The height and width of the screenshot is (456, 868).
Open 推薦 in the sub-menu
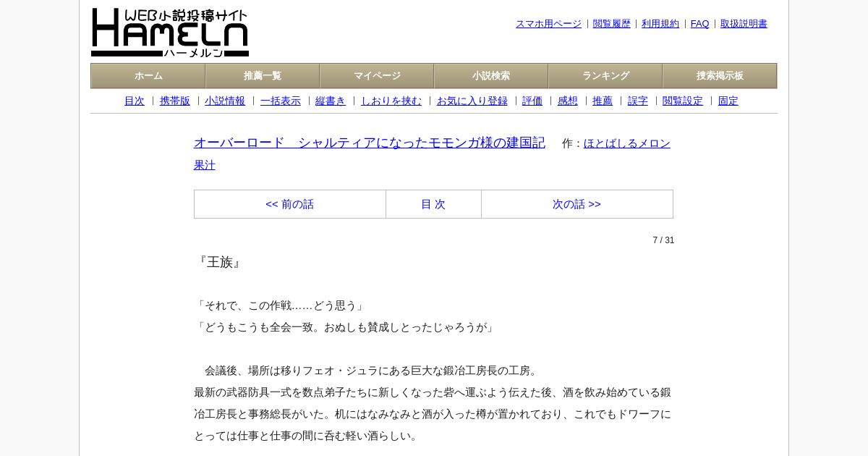pyautogui.click(x=603, y=101)
